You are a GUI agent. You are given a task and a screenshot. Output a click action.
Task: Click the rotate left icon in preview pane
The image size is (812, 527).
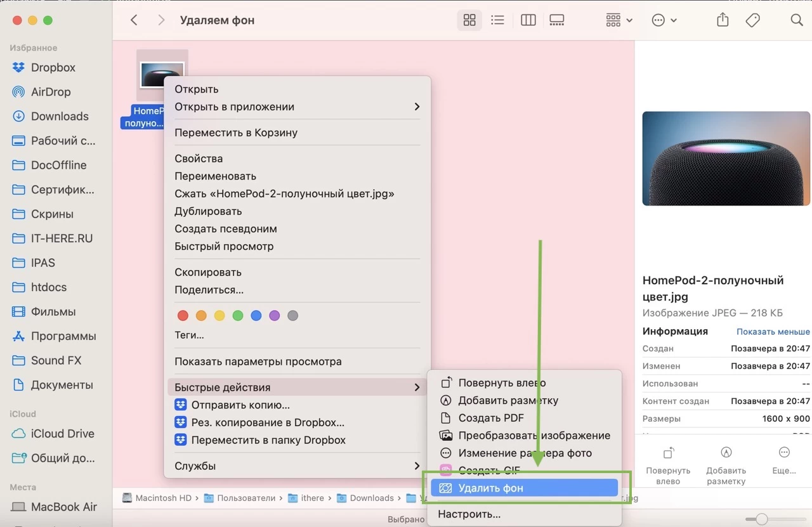pos(668,452)
